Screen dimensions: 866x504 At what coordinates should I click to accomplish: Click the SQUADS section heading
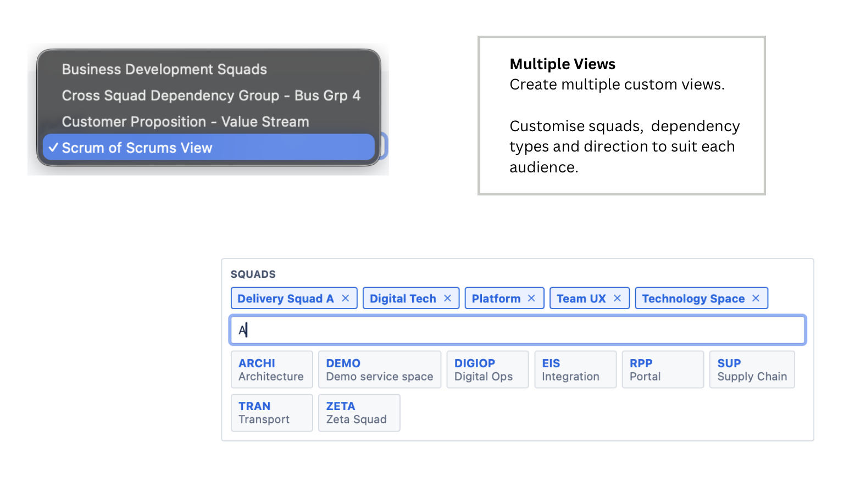point(253,274)
